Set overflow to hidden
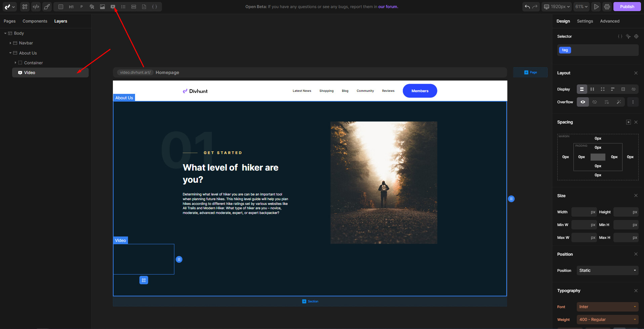The width and height of the screenshot is (644, 329). pos(595,102)
